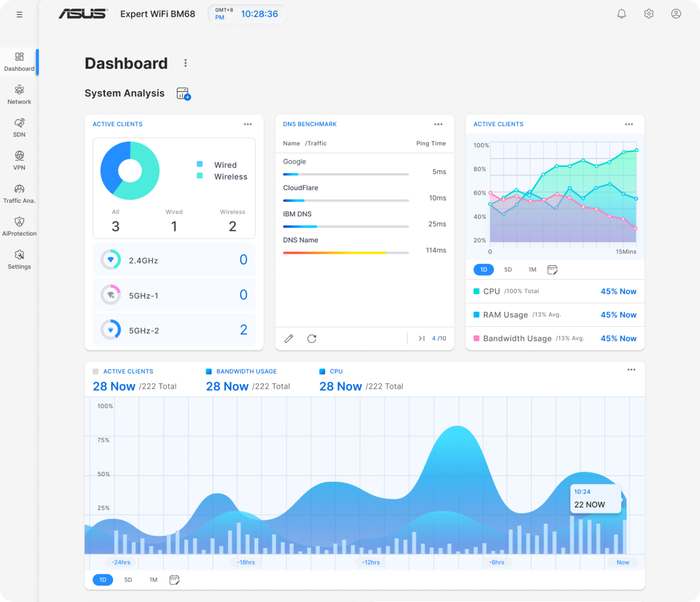Toggle the 5D range in bottom chart

click(x=128, y=580)
